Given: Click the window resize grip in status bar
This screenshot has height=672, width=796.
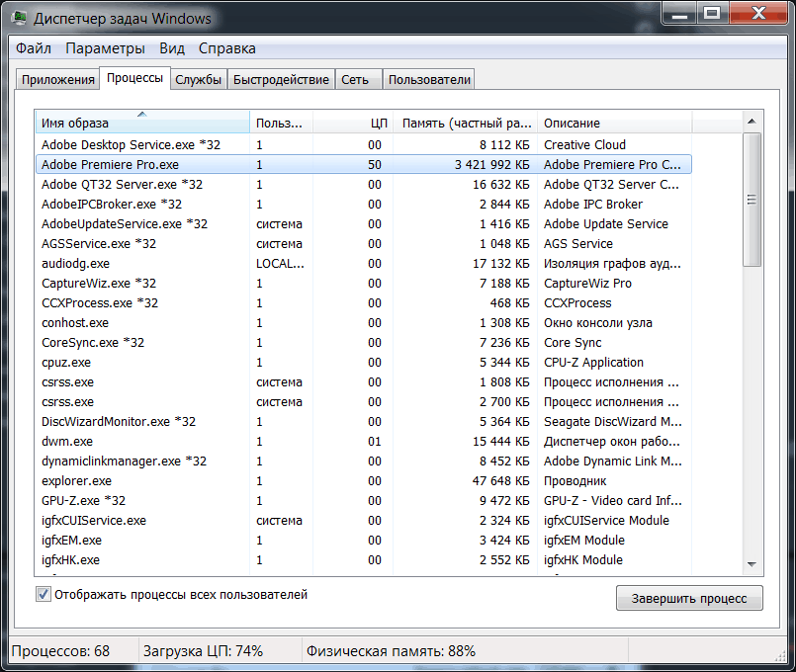Looking at the screenshot, I should [x=780, y=656].
